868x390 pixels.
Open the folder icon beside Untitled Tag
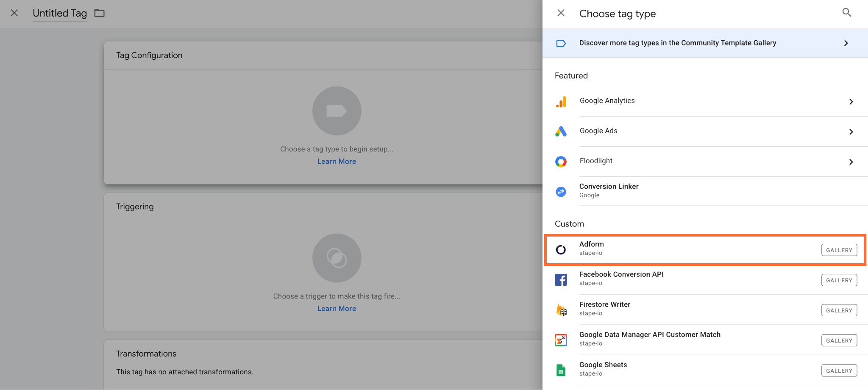click(100, 13)
